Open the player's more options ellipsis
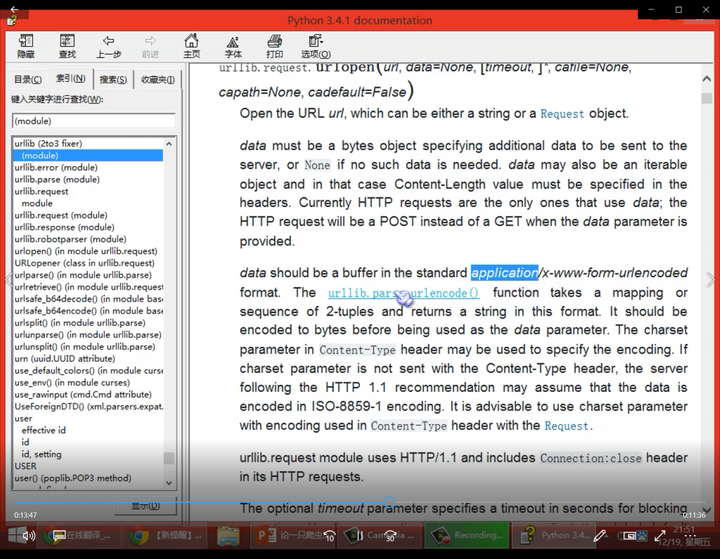This screenshot has height=559, width=720. [690, 536]
